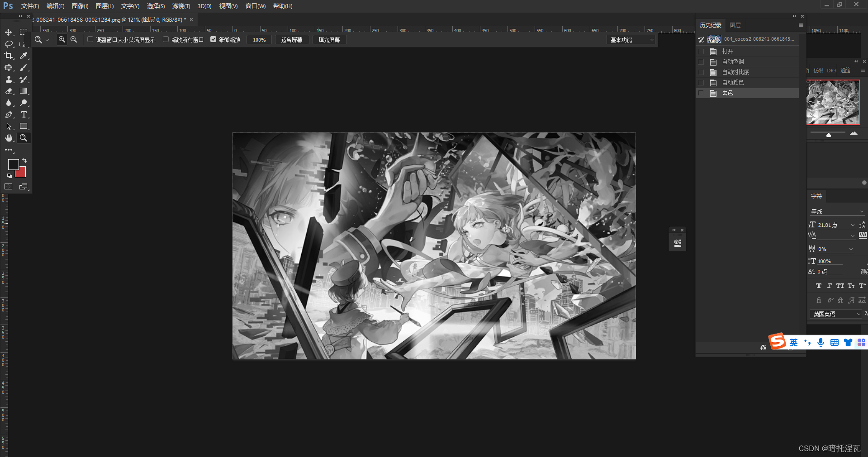
Task: Select the Move tool
Action: tap(9, 32)
